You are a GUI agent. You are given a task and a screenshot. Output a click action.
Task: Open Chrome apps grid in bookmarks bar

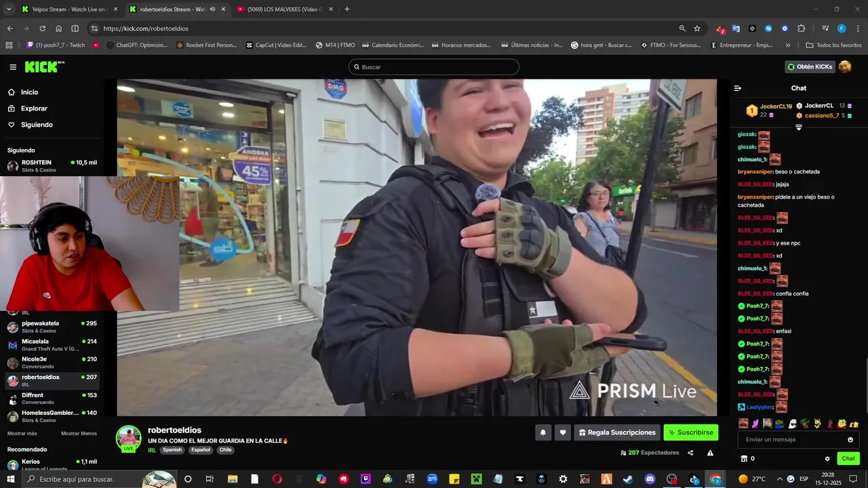9,45
